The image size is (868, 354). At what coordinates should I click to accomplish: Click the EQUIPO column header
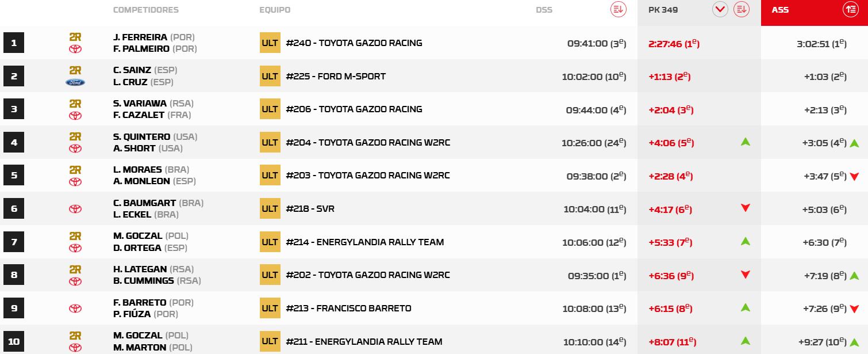[275, 9]
